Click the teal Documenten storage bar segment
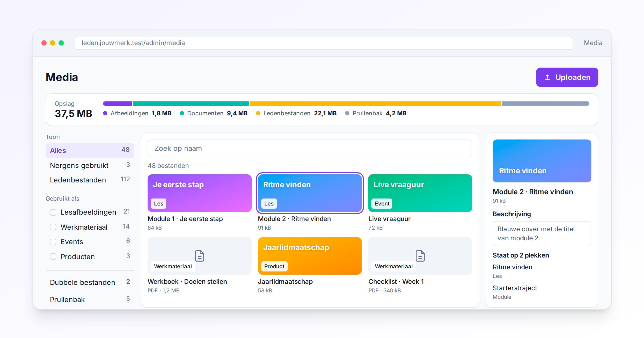The height and width of the screenshot is (338, 644). pos(191,104)
